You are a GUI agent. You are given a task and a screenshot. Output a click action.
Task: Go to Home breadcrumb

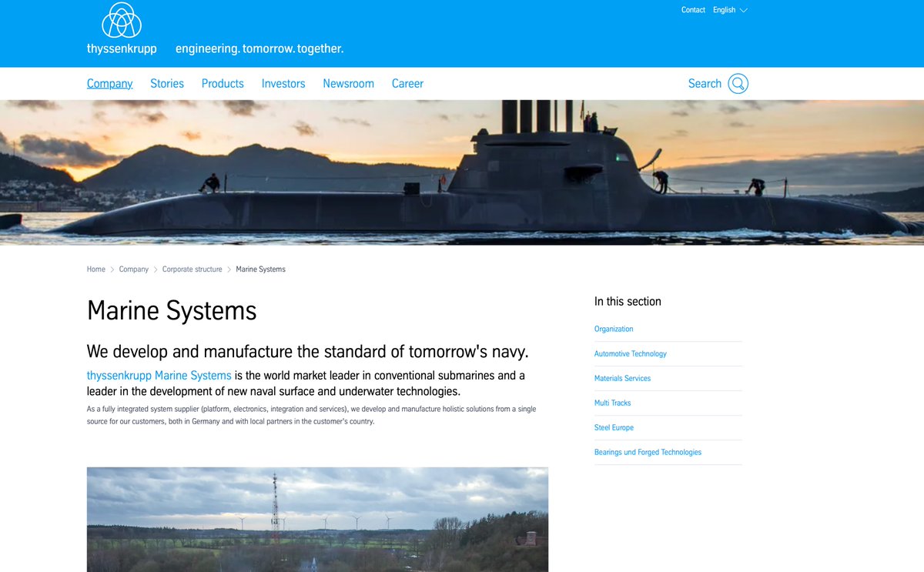[96, 269]
